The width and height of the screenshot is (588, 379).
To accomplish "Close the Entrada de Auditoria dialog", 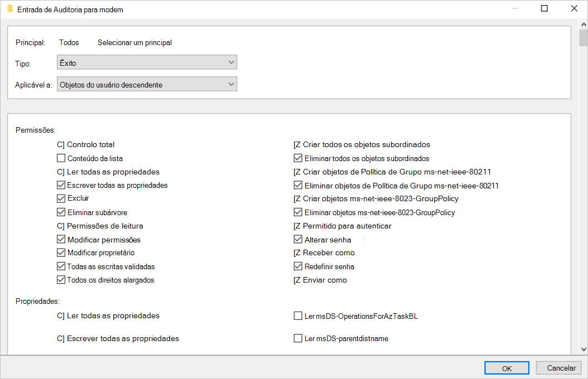I will pos(574,8).
